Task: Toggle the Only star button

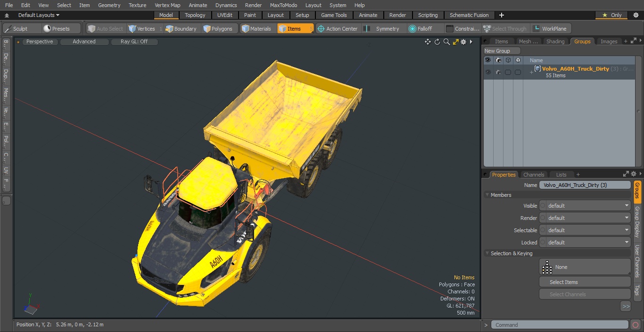Action: (611, 15)
